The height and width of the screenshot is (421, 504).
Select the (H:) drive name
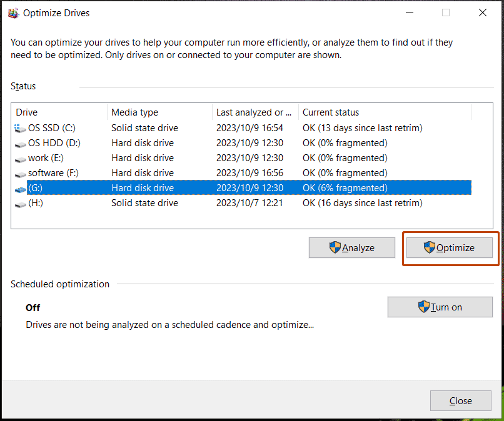36,203
